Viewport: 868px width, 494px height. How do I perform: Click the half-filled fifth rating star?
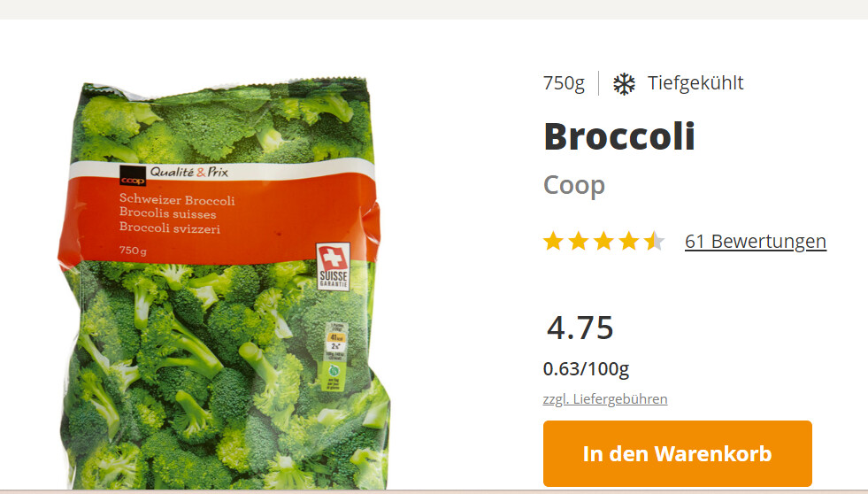(x=655, y=242)
